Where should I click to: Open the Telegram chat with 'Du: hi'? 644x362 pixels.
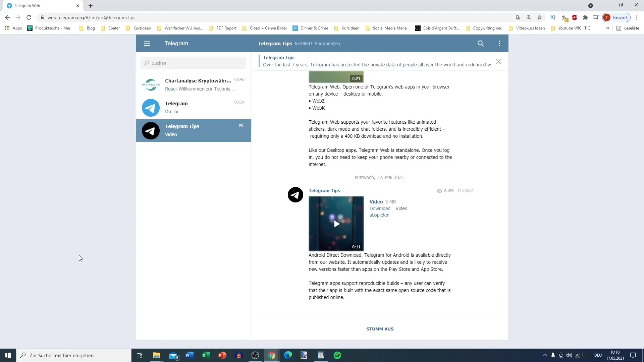[194, 108]
